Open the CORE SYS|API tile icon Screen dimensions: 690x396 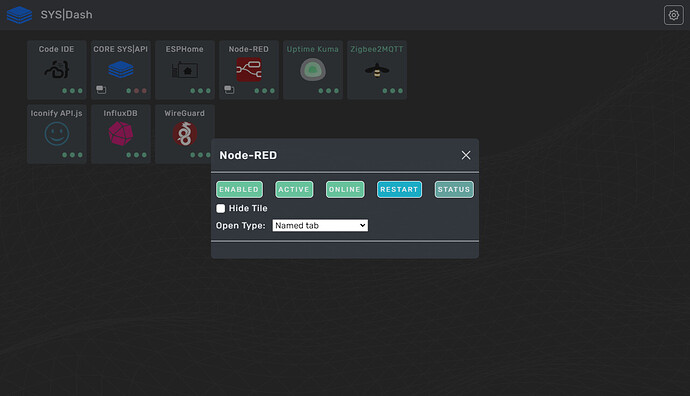[x=121, y=70]
